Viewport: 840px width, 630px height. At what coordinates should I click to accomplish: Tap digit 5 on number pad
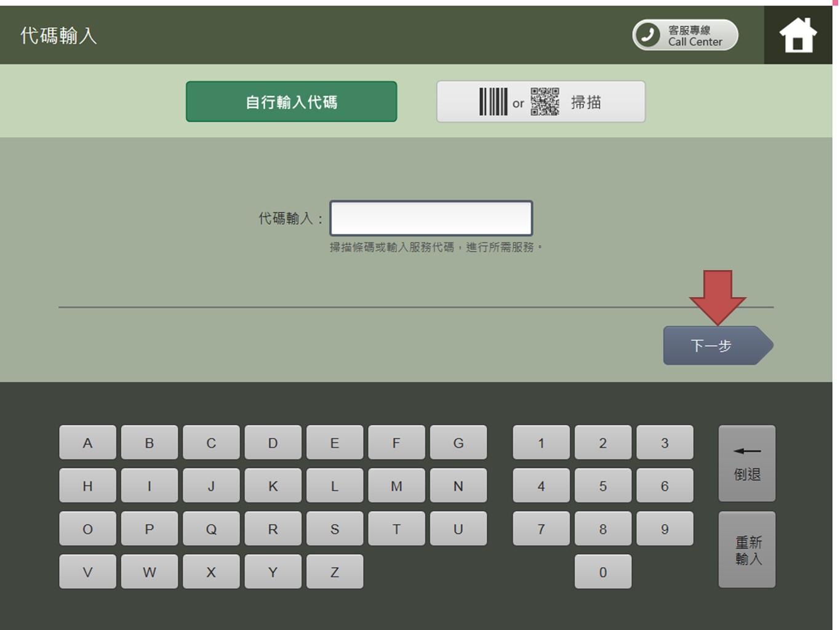[x=603, y=485]
